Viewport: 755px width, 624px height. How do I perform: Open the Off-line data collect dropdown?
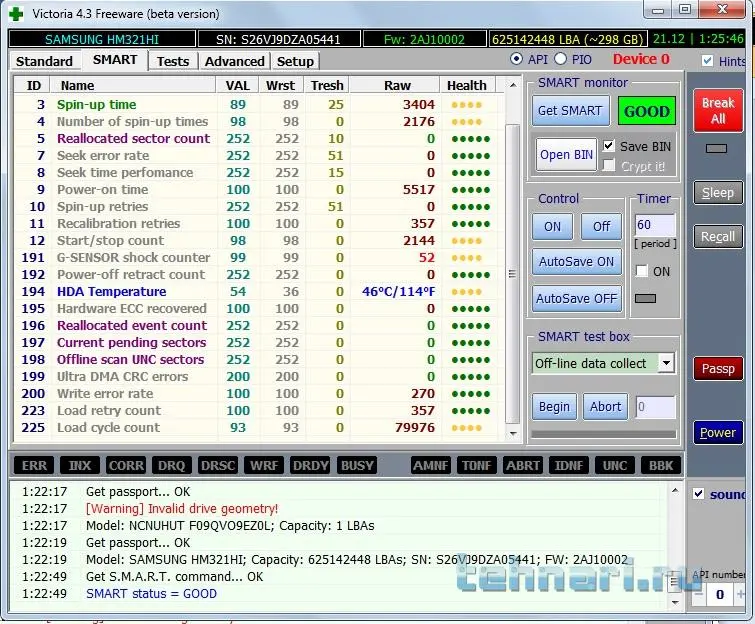click(x=666, y=363)
